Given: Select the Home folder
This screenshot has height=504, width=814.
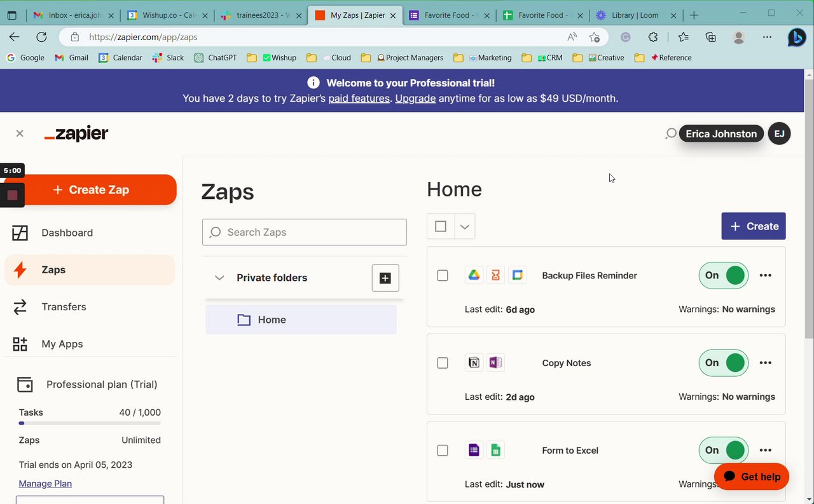Looking at the screenshot, I should tap(301, 320).
